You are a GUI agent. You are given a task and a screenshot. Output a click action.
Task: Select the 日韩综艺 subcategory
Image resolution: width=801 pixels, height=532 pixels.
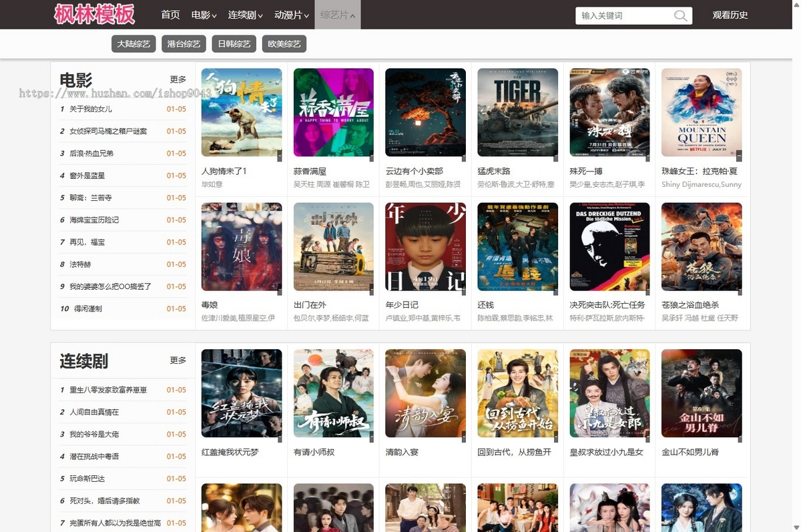point(234,44)
